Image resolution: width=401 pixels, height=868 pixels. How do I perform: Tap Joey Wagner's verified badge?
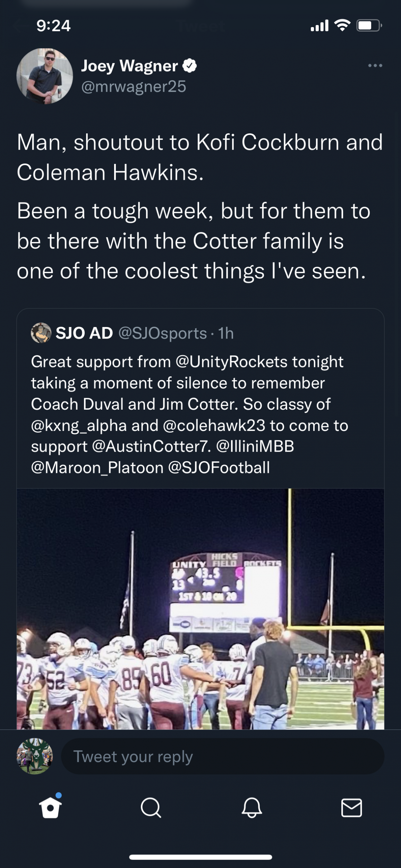pos(189,66)
